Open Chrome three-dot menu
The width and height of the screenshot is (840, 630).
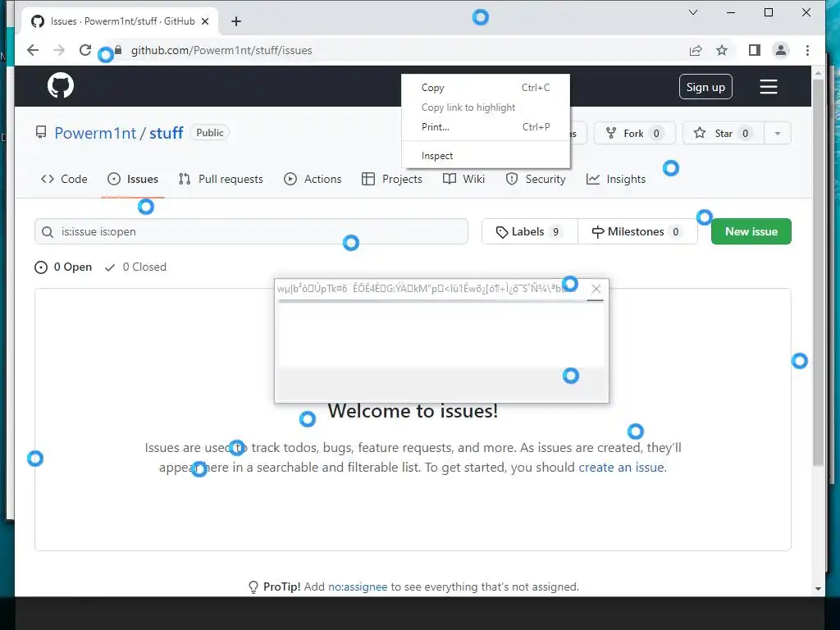[807, 50]
